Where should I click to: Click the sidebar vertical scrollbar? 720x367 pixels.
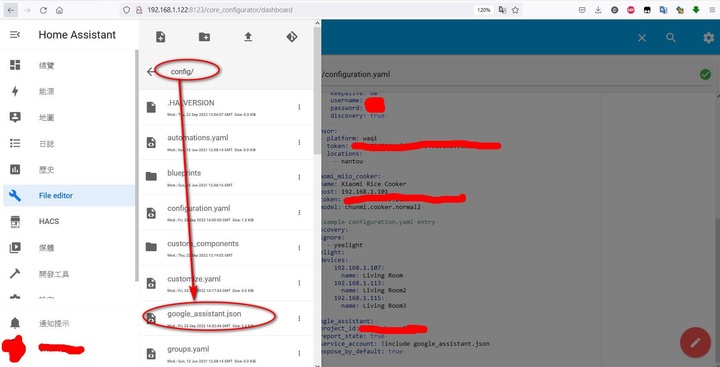pos(136,165)
